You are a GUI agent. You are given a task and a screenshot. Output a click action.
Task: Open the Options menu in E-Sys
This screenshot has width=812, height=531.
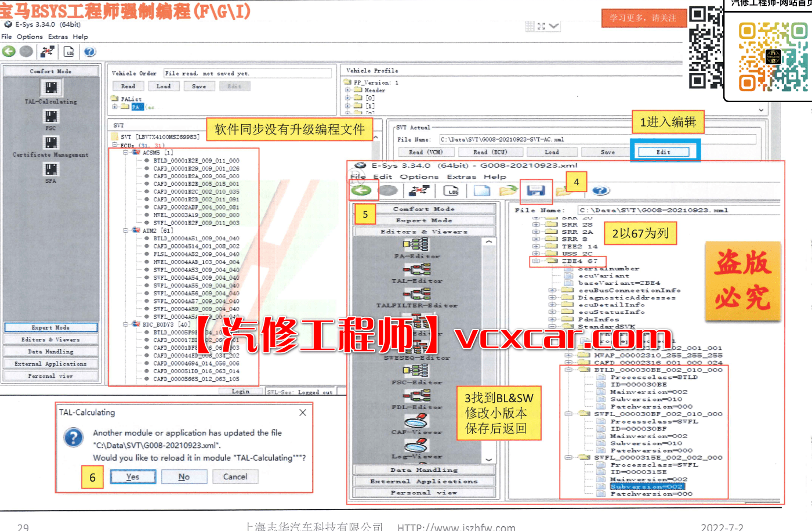[x=29, y=37]
